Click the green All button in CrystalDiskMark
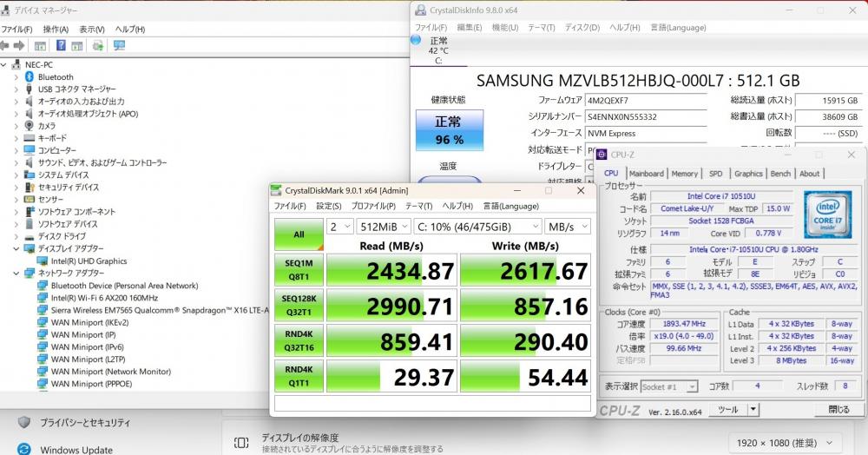 click(x=299, y=234)
